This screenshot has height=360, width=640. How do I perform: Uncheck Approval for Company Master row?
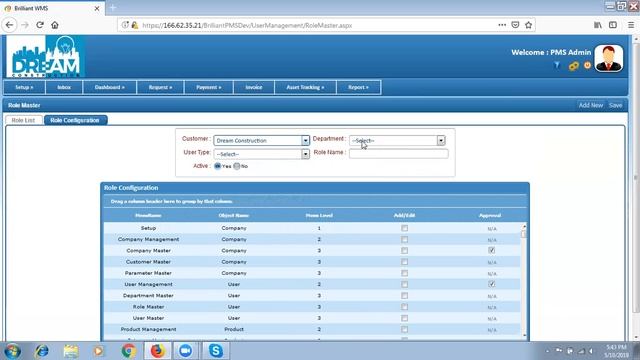[491, 250]
